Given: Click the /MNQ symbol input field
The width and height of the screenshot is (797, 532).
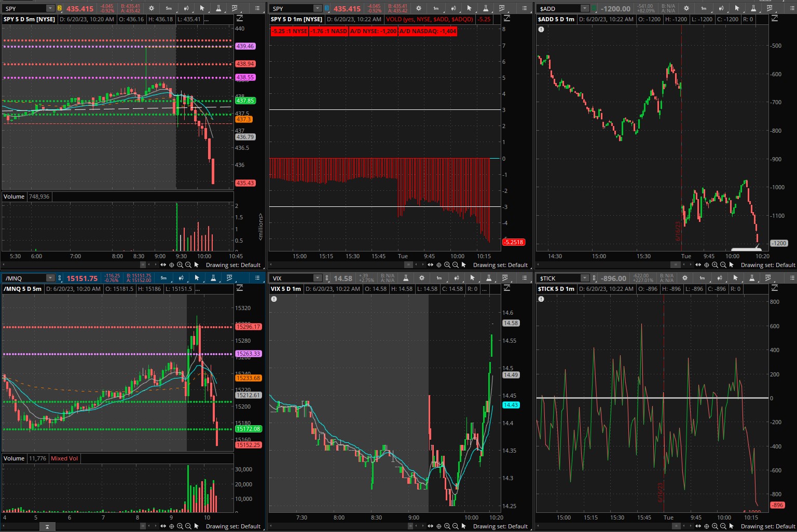Looking at the screenshot, I should click(24, 278).
